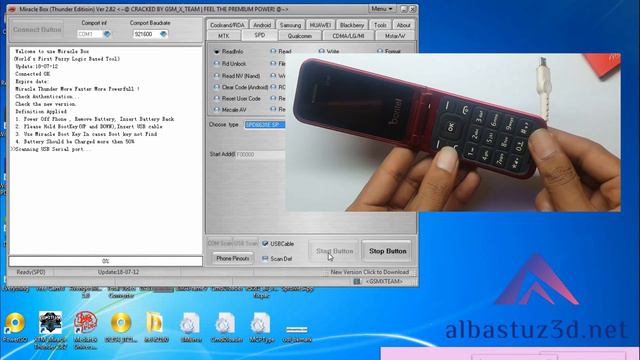Click 'Battery Should be Charged' log line

click(x=75, y=142)
